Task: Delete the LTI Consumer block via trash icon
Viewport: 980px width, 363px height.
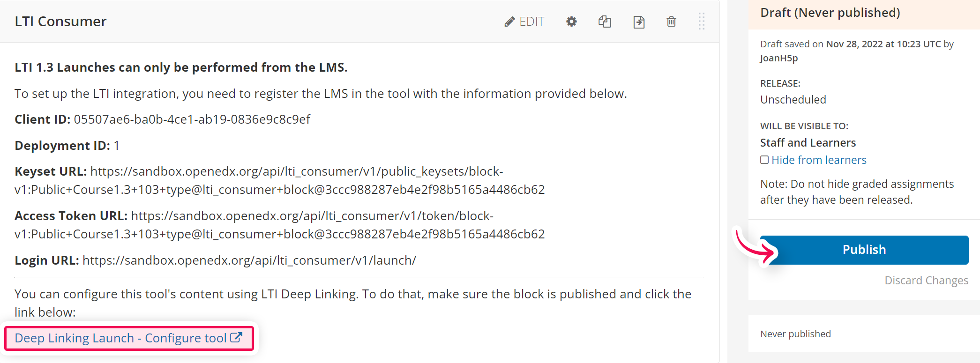Action: (671, 22)
